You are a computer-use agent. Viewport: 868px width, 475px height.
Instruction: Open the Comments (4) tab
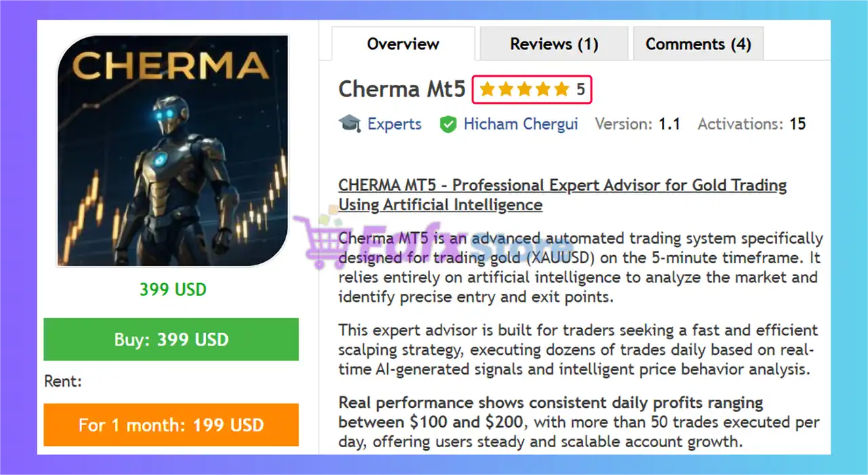[x=698, y=44]
